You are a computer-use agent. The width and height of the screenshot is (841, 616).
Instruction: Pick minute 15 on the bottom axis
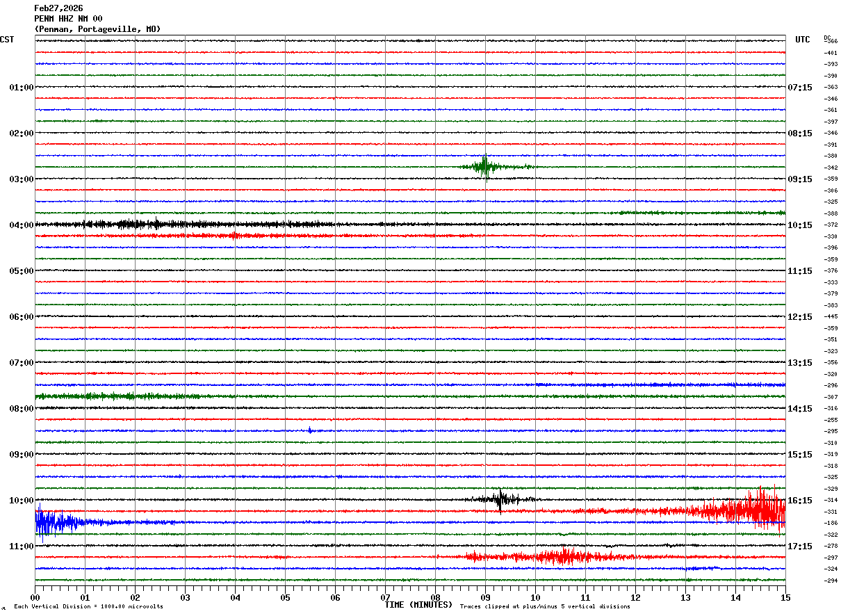click(785, 597)
